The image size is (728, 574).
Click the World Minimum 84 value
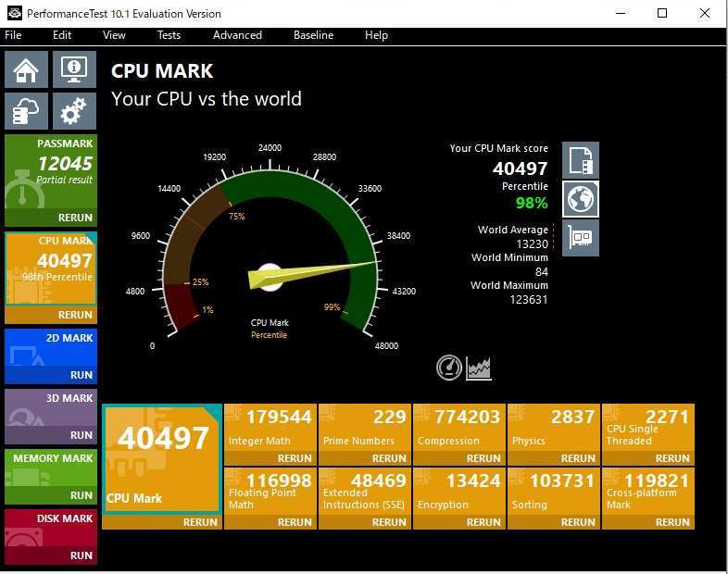[x=541, y=272]
